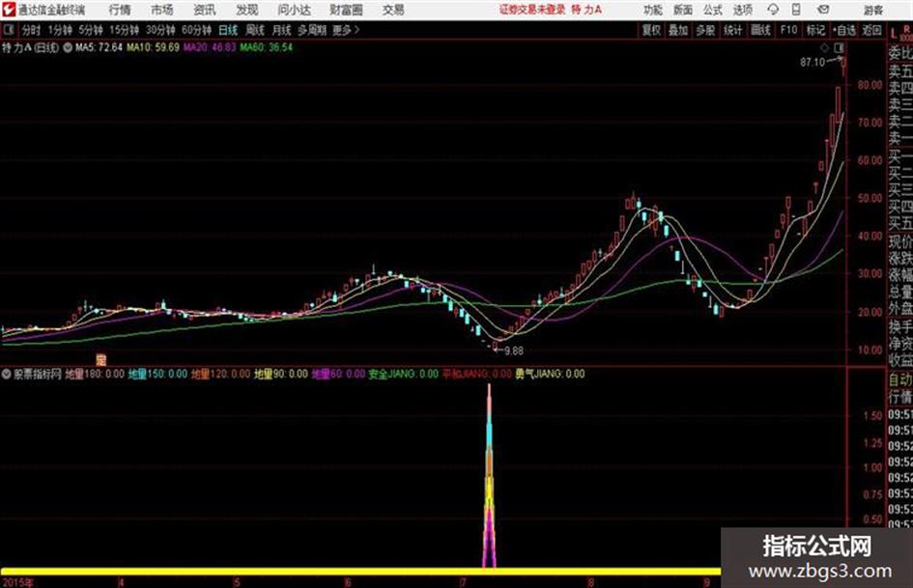This screenshot has width=913, height=588.
Task: Switch to the 15分钟 period tab
Action: 125,30
